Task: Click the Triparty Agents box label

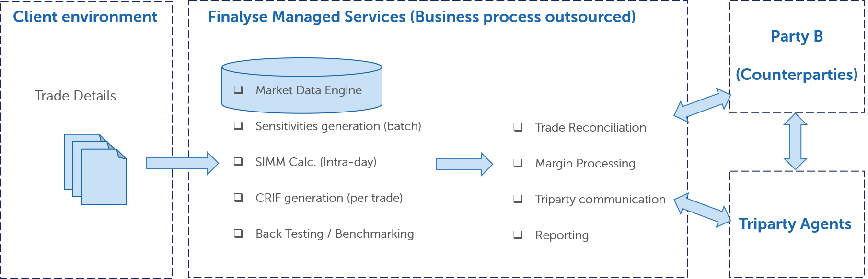Action: click(x=795, y=224)
